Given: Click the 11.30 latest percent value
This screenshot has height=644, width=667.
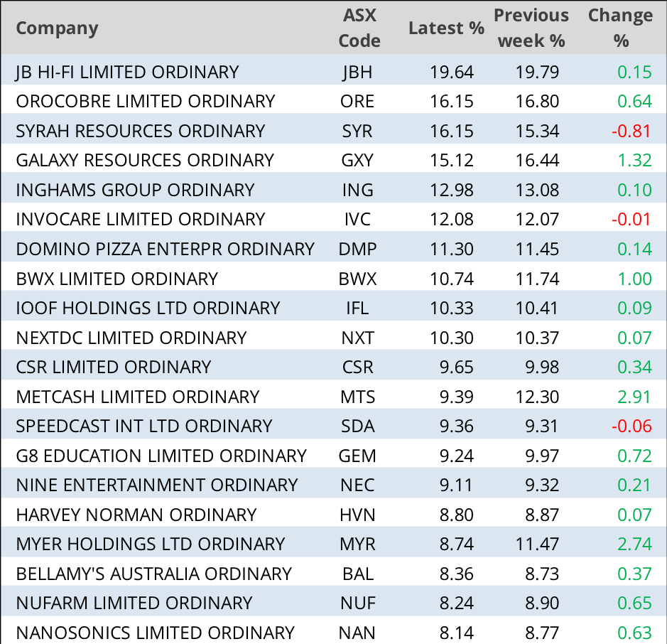Looking at the screenshot, I should tap(452, 249).
